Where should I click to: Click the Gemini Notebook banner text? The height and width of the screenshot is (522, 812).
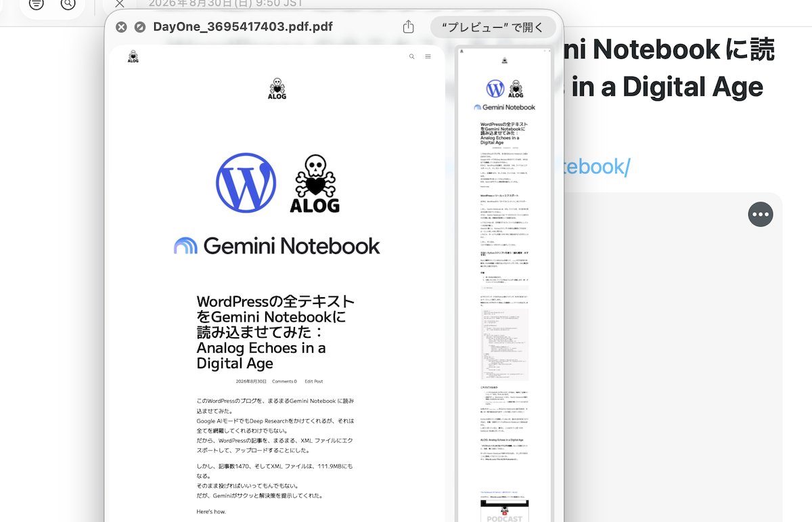point(292,246)
